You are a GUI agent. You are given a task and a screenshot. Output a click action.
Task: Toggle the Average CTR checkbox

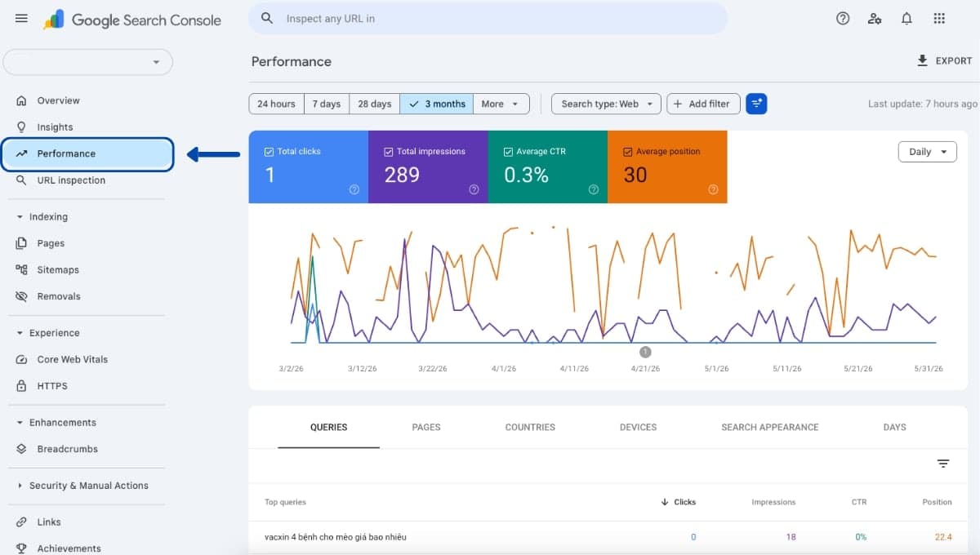509,152
